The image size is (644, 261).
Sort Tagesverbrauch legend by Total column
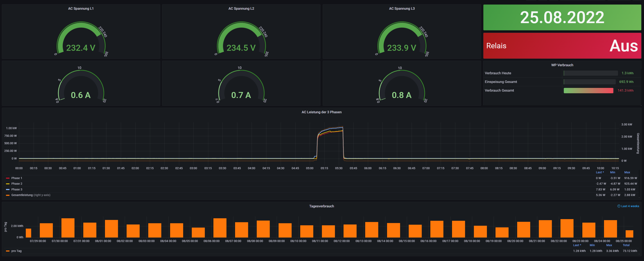[x=626, y=245]
